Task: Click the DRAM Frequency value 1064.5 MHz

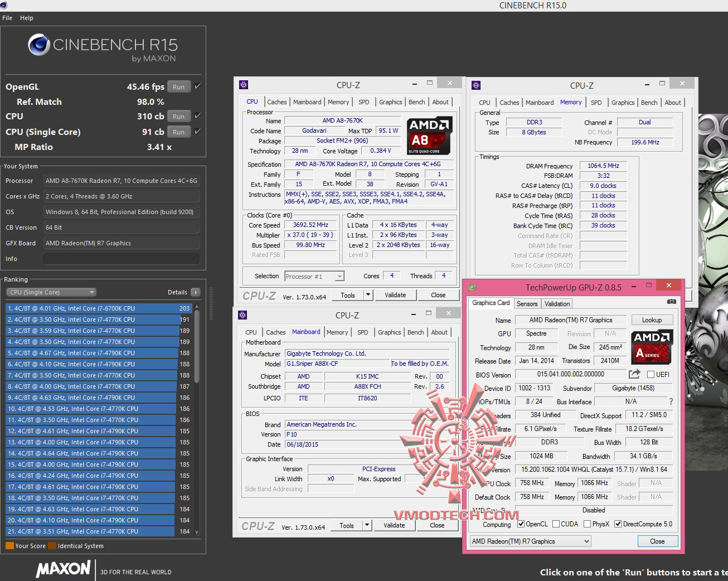Action: click(603, 166)
